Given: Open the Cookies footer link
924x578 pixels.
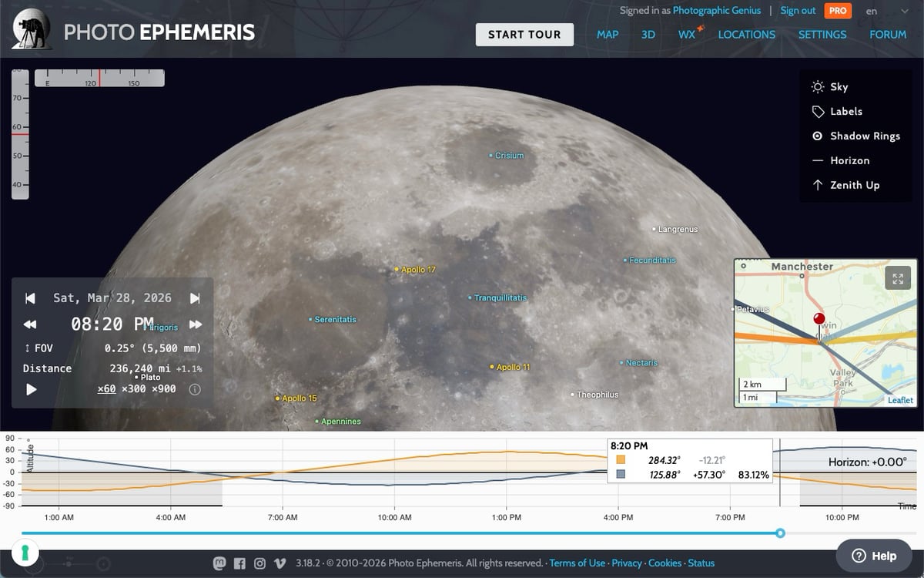Looking at the screenshot, I should click(665, 563).
